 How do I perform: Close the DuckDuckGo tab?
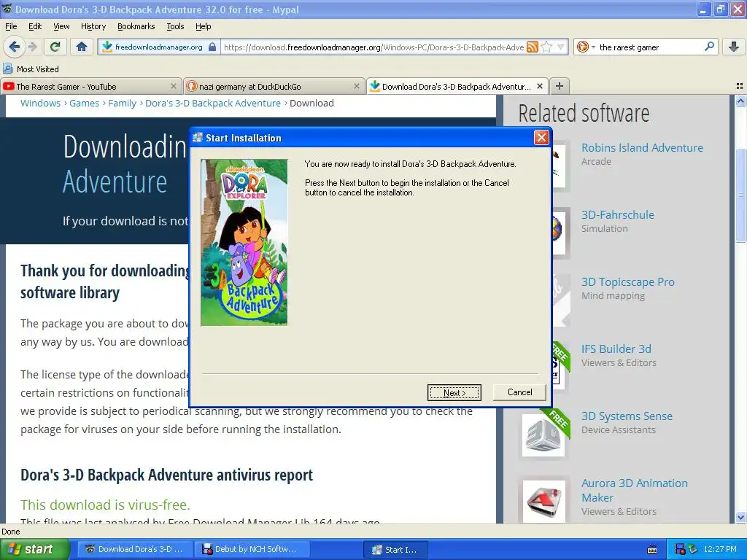[356, 86]
